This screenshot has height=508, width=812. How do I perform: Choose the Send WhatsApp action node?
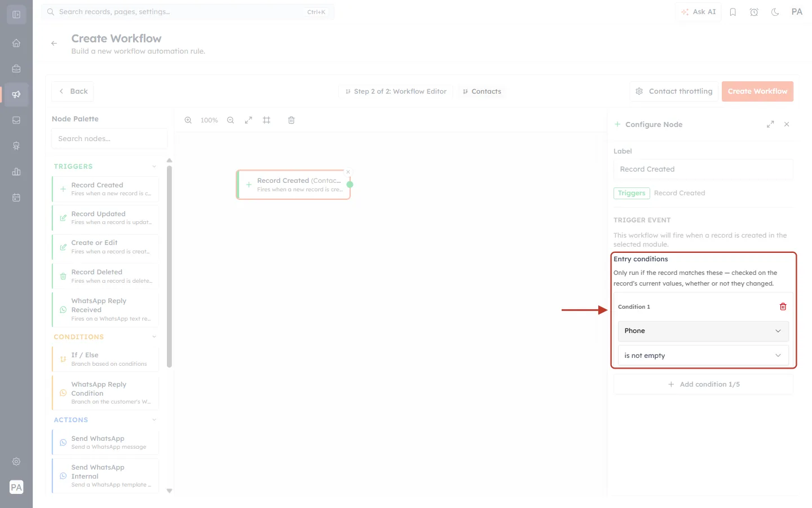[x=105, y=443]
